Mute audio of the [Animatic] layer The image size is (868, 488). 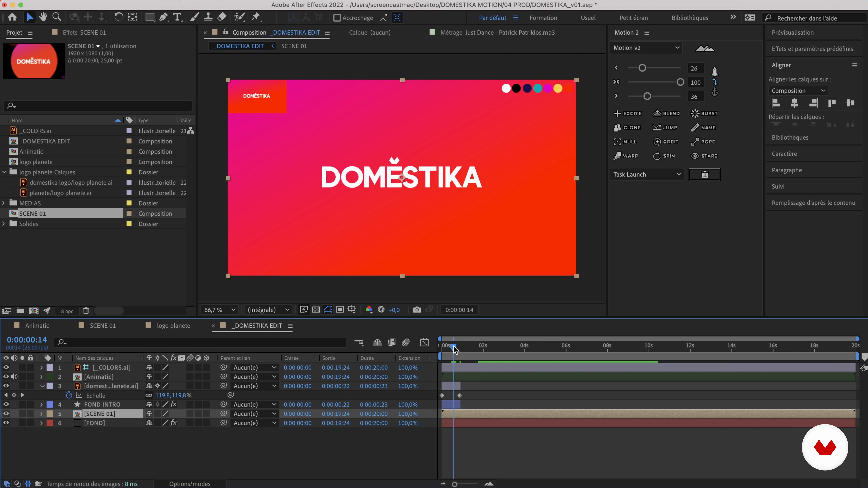pos(14,377)
